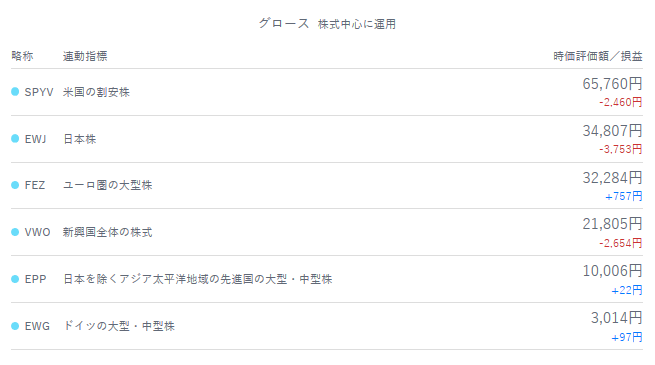This screenshot has width=655, height=365.
Task: Select the 時価評価額/損益 column header
Action: 598,56
